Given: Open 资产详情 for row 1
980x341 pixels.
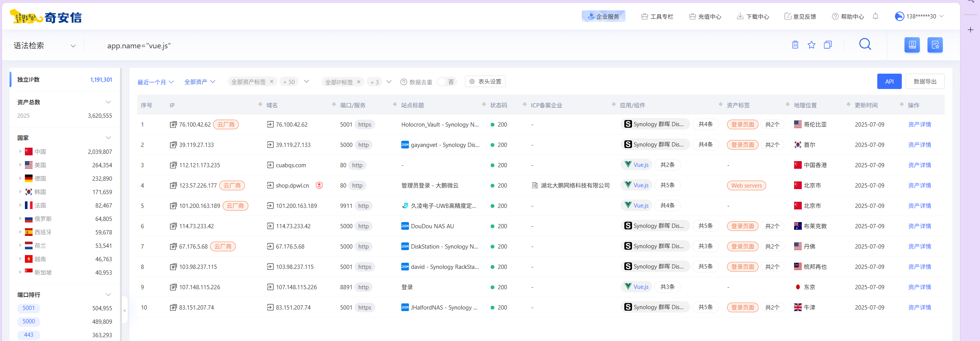Looking at the screenshot, I should point(919,125).
